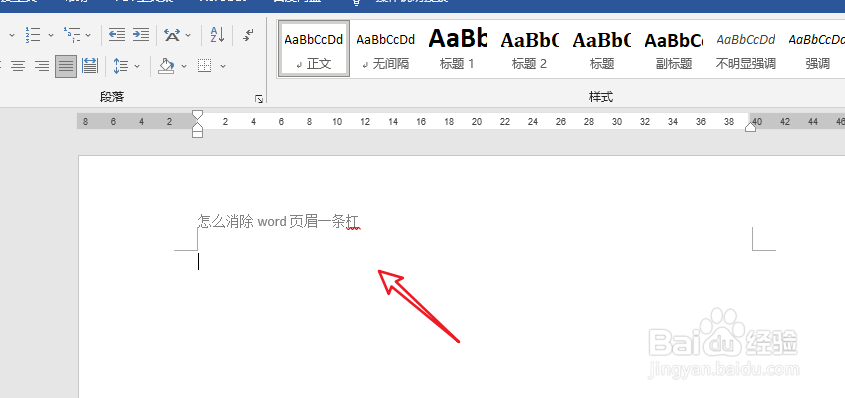The image size is (845, 398).
Task: Apply the 标题 1 style
Action: tap(458, 49)
